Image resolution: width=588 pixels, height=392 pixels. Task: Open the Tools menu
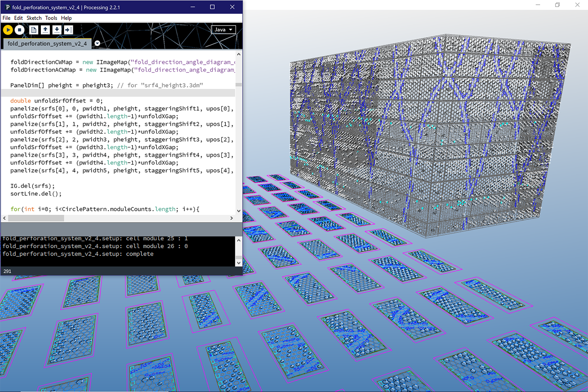[51, 18]
